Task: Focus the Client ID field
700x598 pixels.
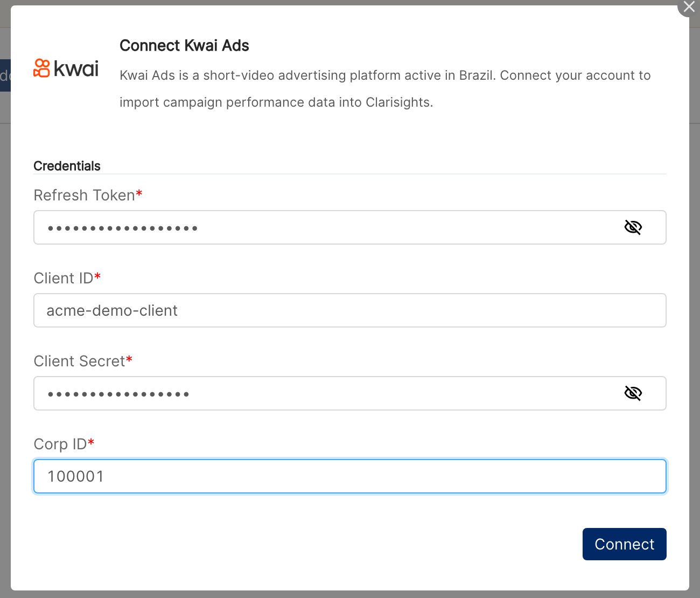Action: pos(350,310)
